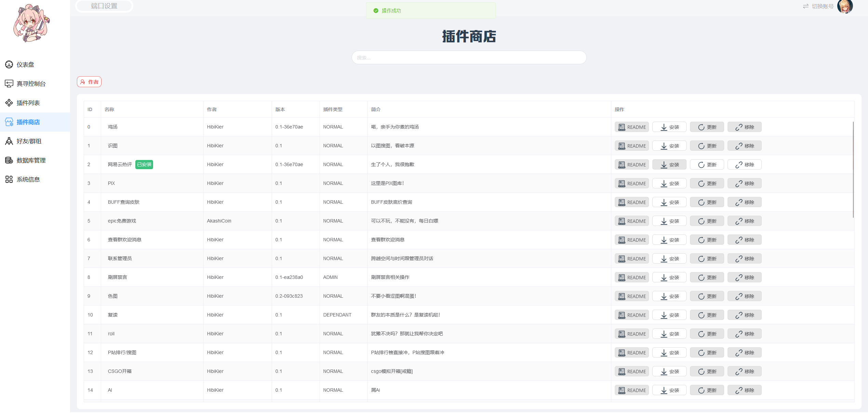868x417 pixels.
Task: Open README for the 色图 plugin
Action: pos(632,296)
